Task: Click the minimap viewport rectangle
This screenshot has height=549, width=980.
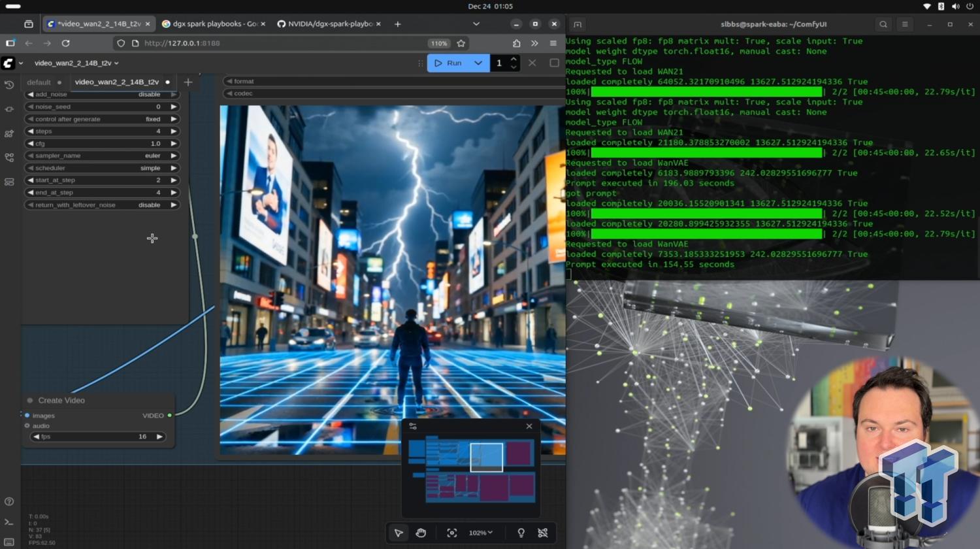Action: pyautogui.click(x=487, y=457)
